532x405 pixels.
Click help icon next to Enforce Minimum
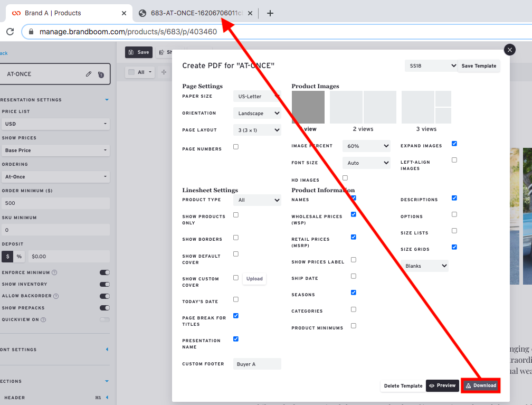pos(54,272)
